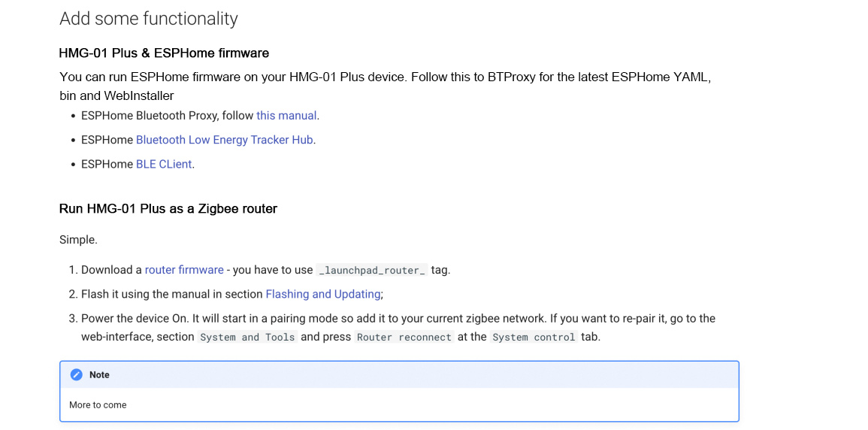Click the "Router reconnect" code label
Image resolution: width=868 pixels, height=430 pixels.
[404, 338]
